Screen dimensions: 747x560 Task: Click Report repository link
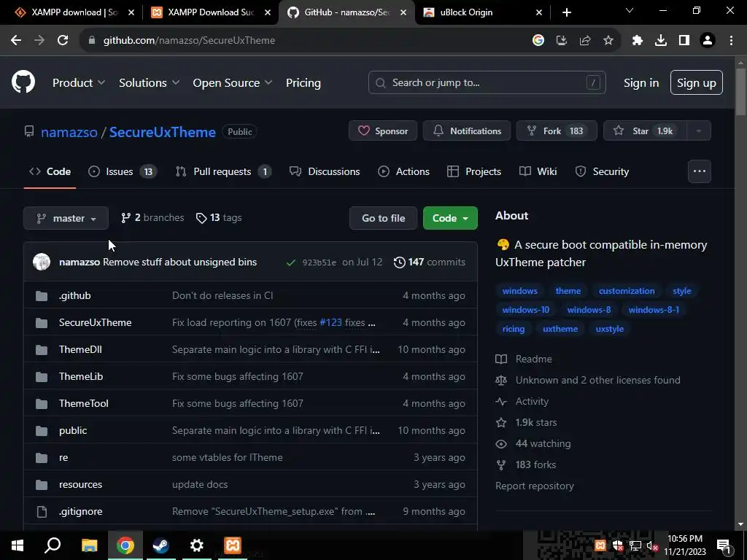(x=535, y=486)
